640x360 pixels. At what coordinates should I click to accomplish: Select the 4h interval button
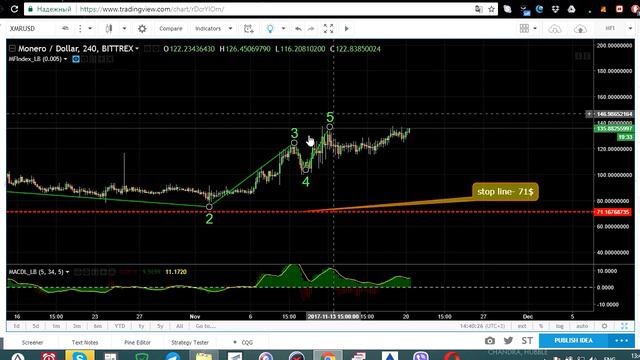pyautogui.click(x=65, y=28)
